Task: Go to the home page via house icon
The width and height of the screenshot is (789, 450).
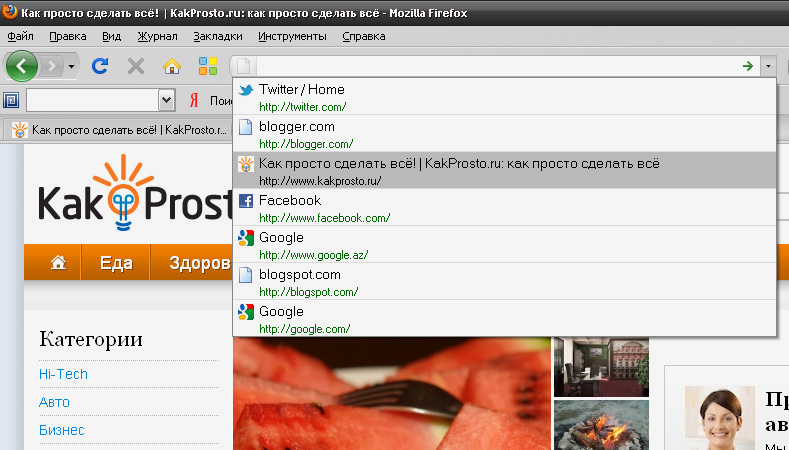Action: point(172,66)
